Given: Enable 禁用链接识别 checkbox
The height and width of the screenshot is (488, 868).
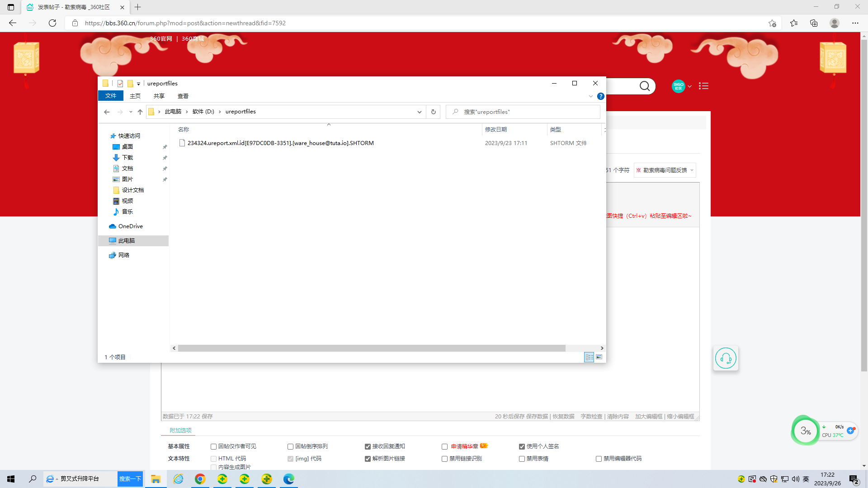Looking at the screenshot, I should pyautogui.click(x=445, y=459).
